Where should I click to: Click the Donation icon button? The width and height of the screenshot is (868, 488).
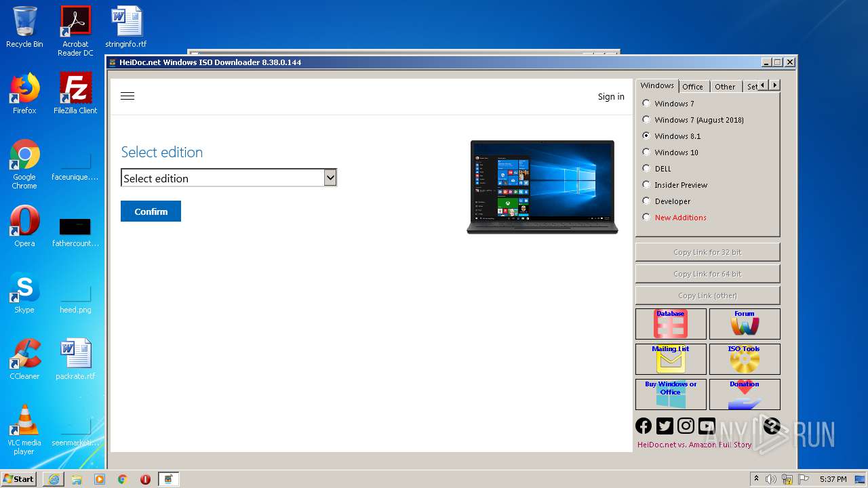coord(745,394)
